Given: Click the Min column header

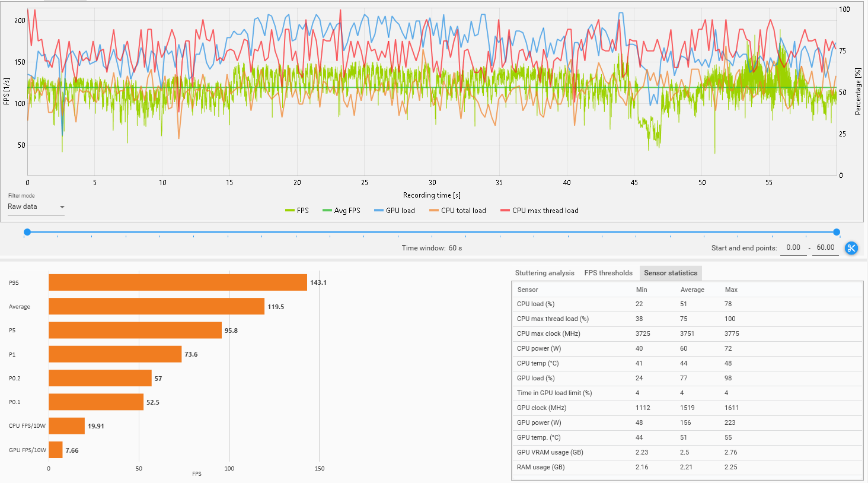Looking at the screenshot, I should pos(642,290).
